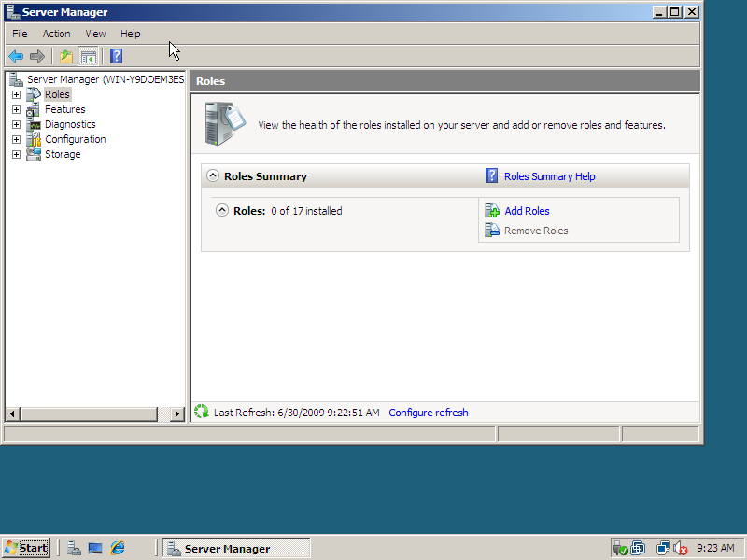Image resolution: width=747 pixels, height=560 pixels.
Task: Launch Internet Explorer from Quick Launch
Action: coord(118,548)
